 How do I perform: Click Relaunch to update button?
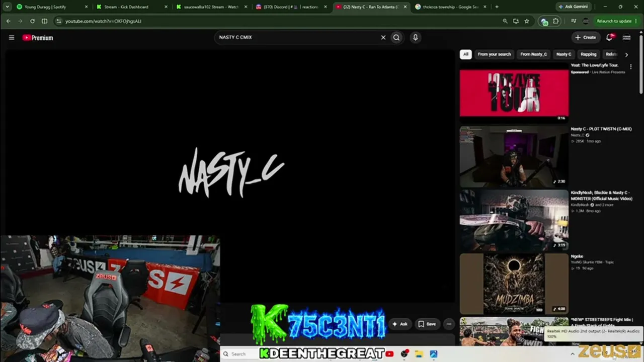pyautogui.click(x=616, y=21)
